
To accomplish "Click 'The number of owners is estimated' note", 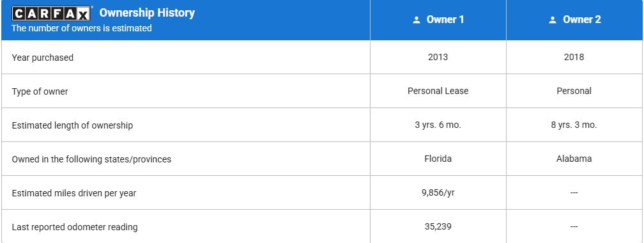I will pyautogui.click(x=82, y=28).
